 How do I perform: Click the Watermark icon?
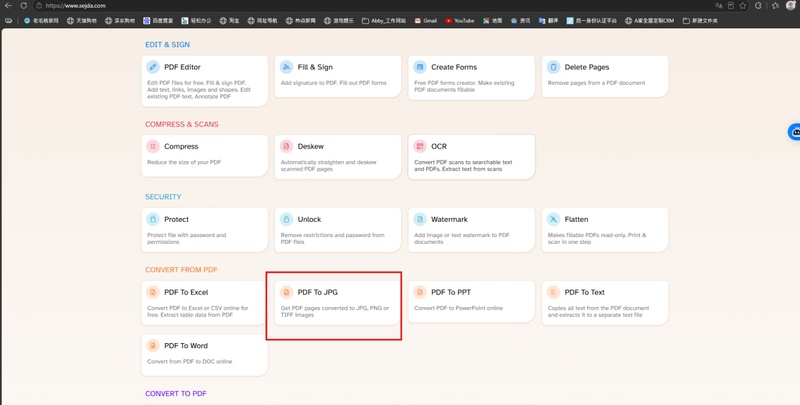coord(420,219)
